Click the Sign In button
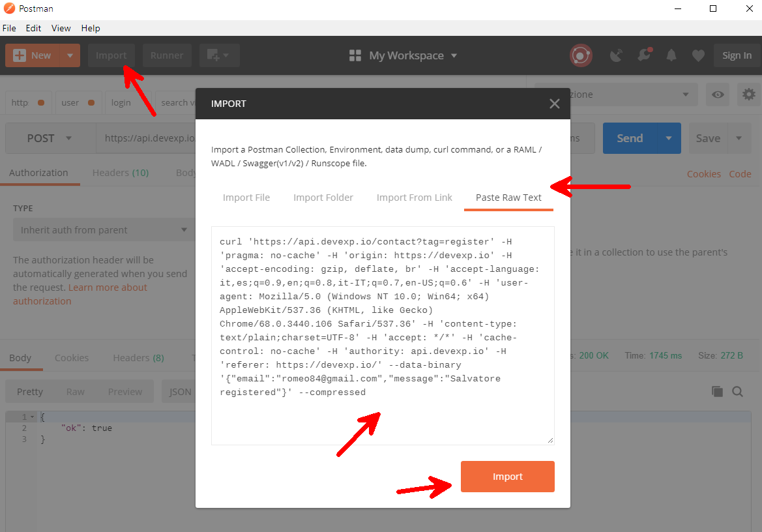 coord(737,55)
